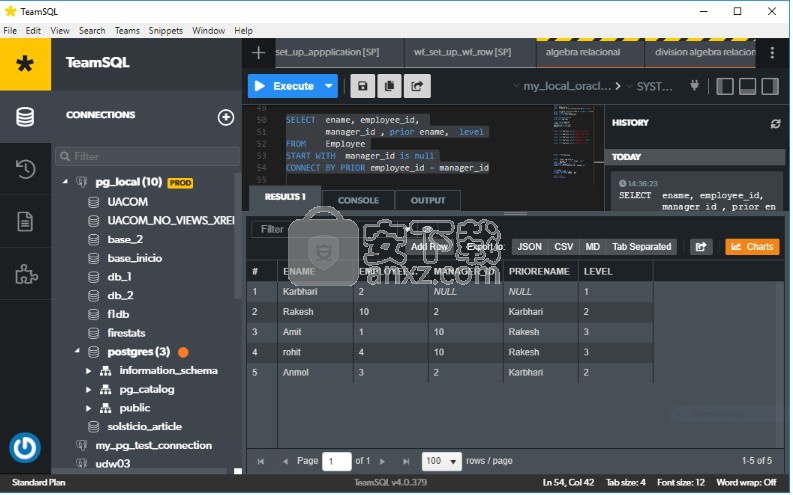Expand the information_schema node
Image resolution: width=793 pixels, height=495 pixels.
[89, 372]
